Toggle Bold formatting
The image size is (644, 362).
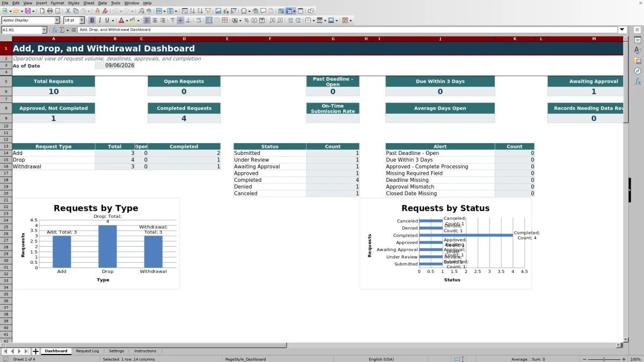(x=92, y=20)
